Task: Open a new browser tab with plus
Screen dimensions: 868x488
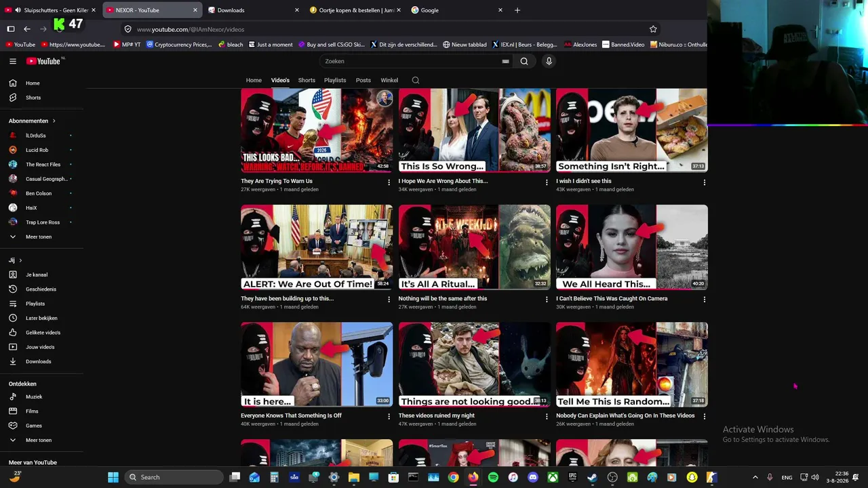Action: pyautogui.click(x=517, y=10)
